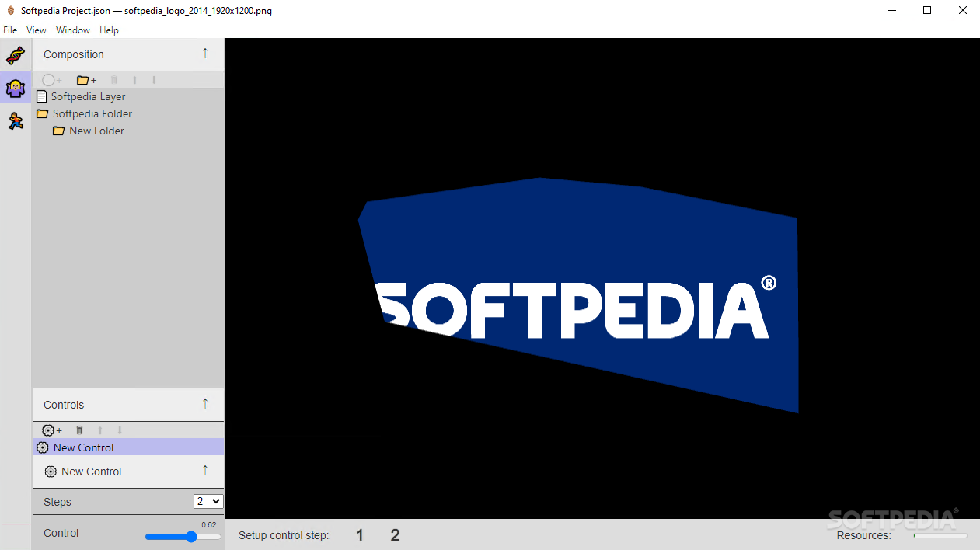The width and height of the screenshot is (980, 550).
Task: Click the Steps label
Action: 58,502
